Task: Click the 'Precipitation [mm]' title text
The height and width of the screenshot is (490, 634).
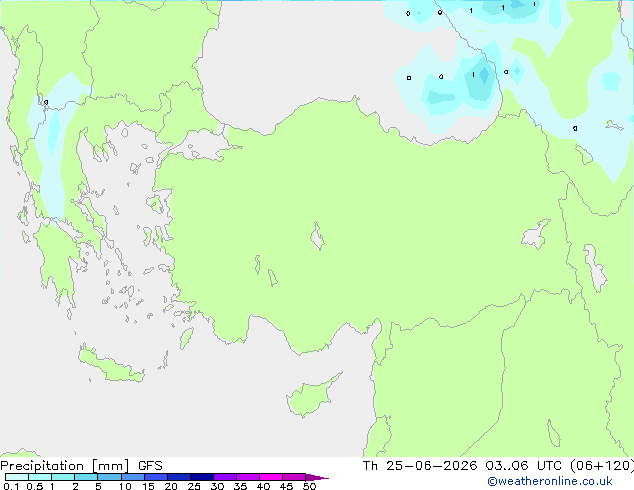Action: pos(65,466)
